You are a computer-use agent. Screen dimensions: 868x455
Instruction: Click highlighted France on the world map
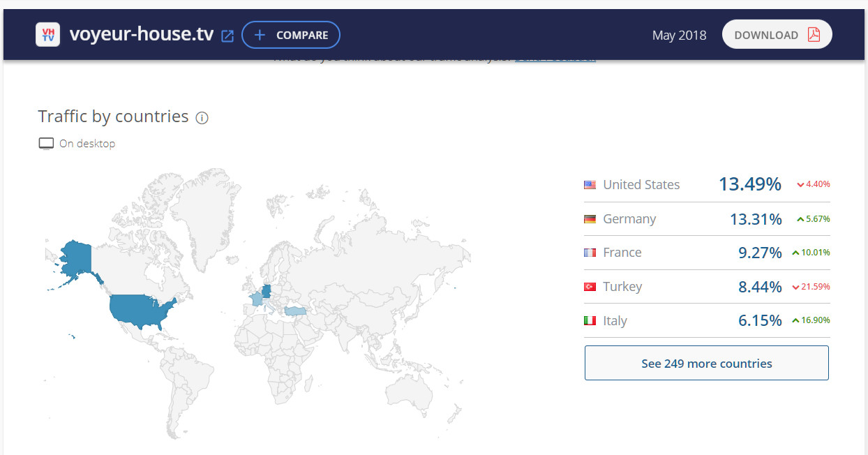[x=256, y=299]
